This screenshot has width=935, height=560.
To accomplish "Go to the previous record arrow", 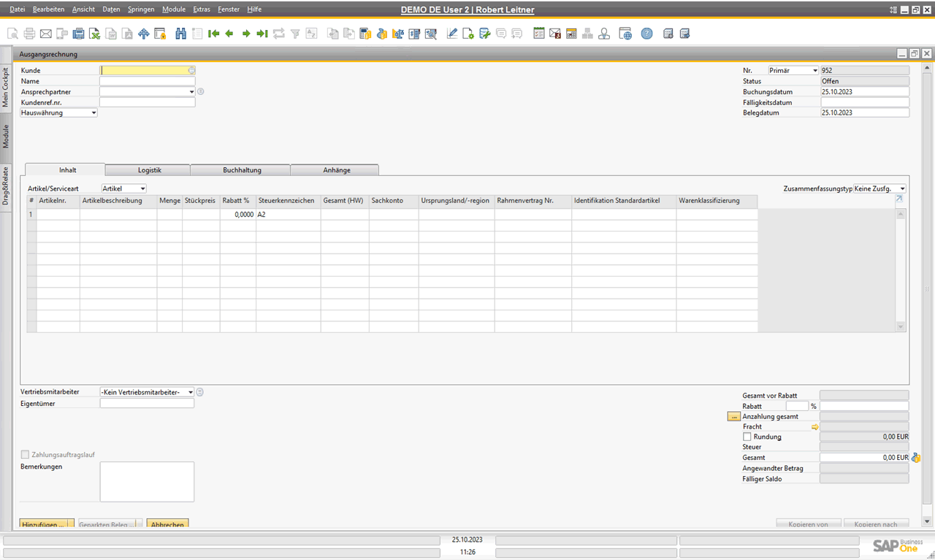I will point(229,34).
